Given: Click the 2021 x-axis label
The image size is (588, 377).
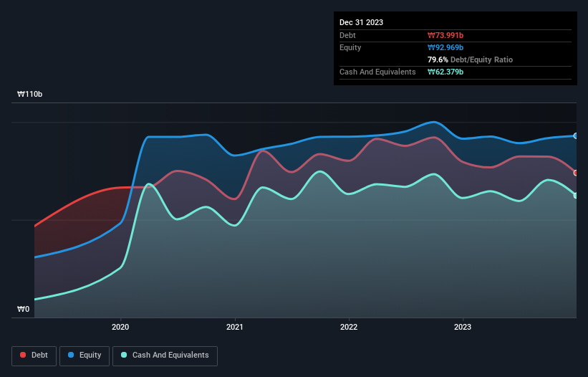Looking at the screenshot, I should [x=235, y=327].
